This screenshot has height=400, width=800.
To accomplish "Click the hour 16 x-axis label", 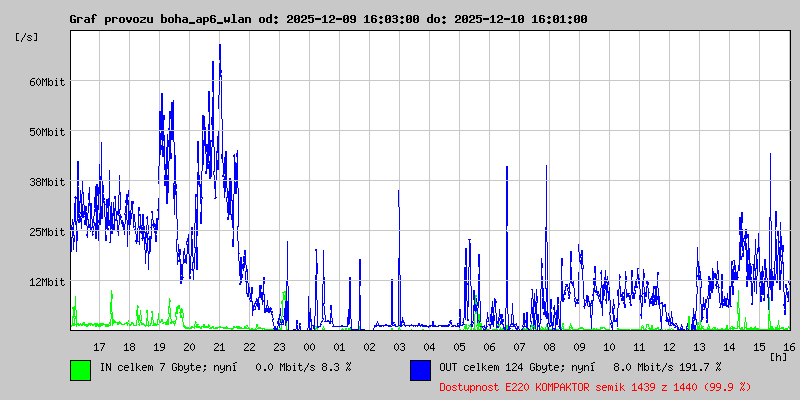I will (789, 347).
